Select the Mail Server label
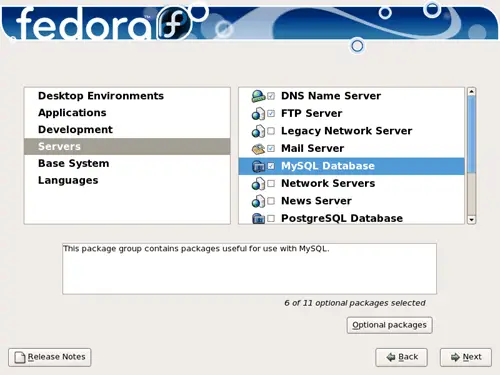This screenshot has height=375, width=500. coord(312,149)
